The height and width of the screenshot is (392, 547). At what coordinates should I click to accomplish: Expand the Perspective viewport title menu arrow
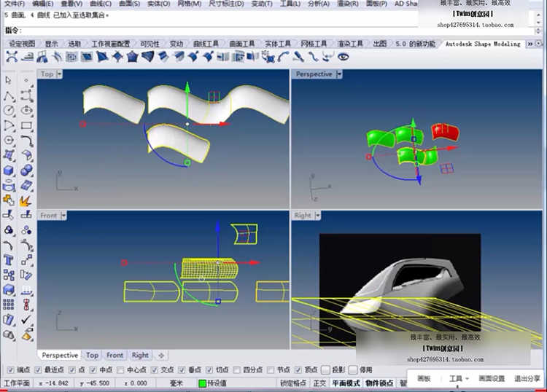pyautogui.click(x=338, y=74)
